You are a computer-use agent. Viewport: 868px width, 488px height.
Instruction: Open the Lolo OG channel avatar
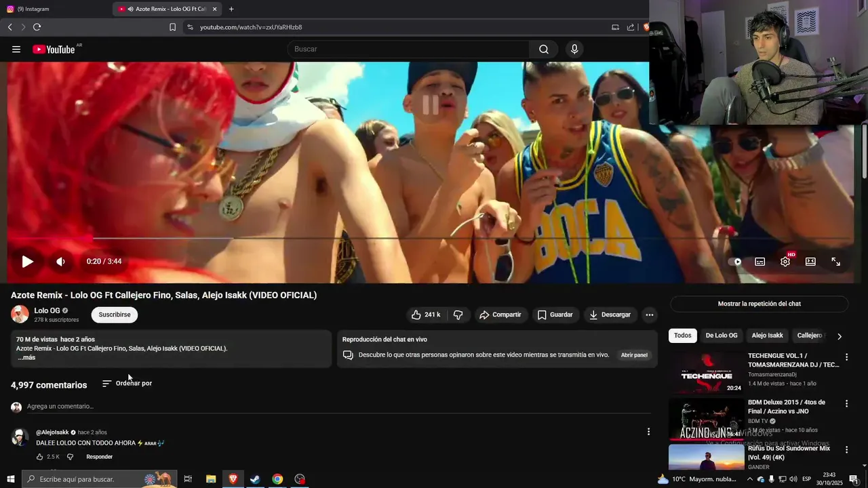(20, 314)
